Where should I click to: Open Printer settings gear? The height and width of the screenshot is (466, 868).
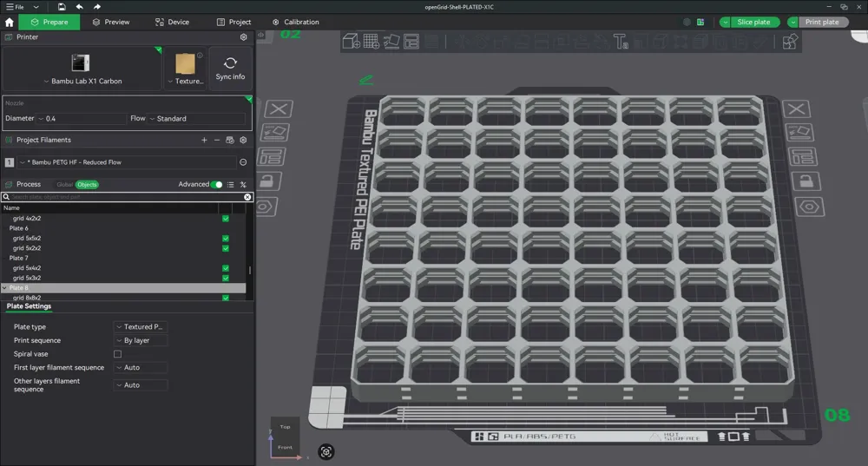click(244, 37)
